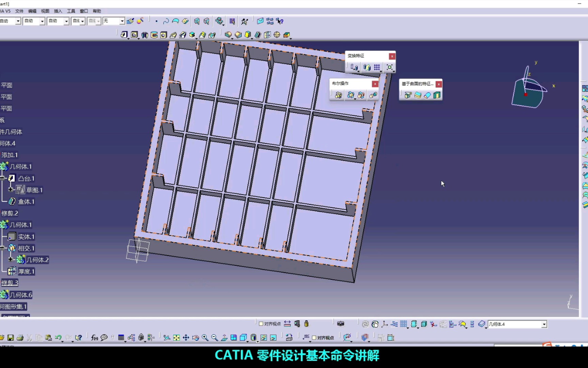This screenshot has width=588, height=368.
Task: Select Scaling tool in 变换特征 toolbar
Action: [x=390, y=67]
